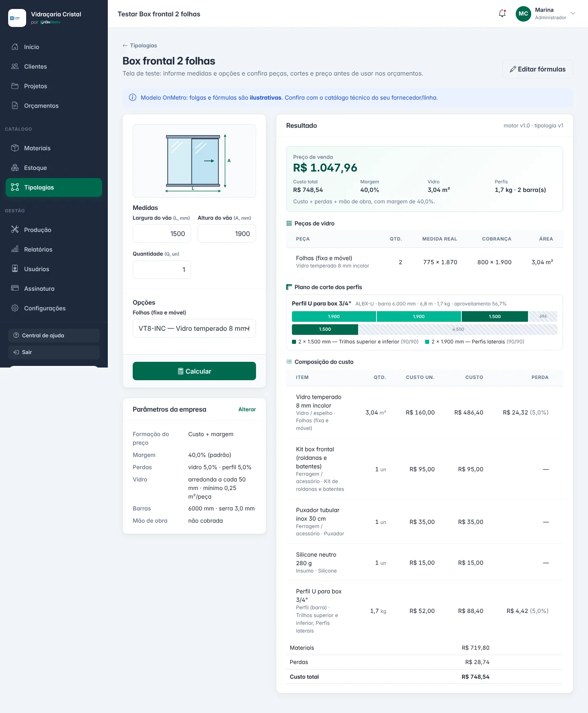Click Custo total R$ 748,54 row
The image size is (588, 713).
425,677
